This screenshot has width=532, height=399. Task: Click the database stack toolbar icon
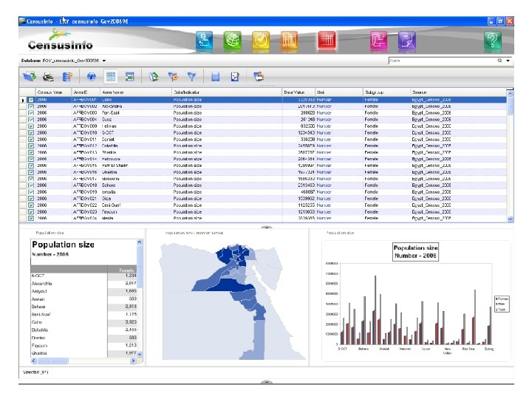pos(67,77)
